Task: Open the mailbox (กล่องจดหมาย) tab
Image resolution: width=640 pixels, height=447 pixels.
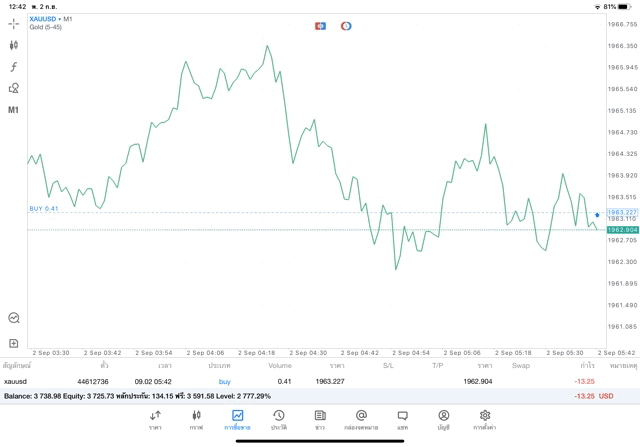Action: pyautogui.click(x=361, y=419)
